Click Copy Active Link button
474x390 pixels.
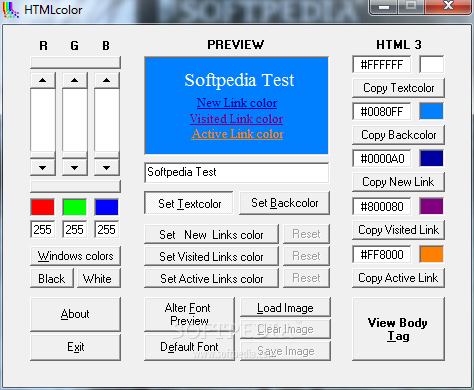click(398, 278)
